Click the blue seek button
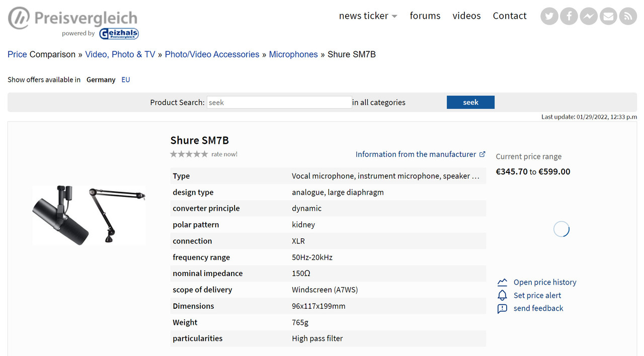Viewport: 644px width, 356px height. tap(470, 102)
